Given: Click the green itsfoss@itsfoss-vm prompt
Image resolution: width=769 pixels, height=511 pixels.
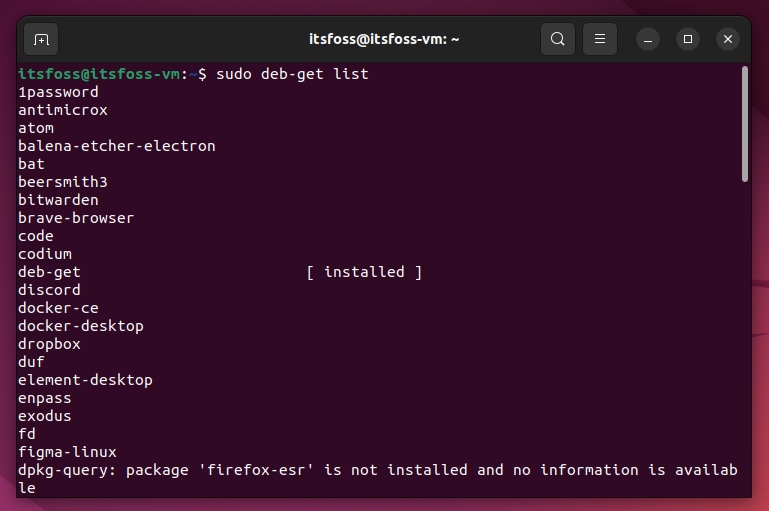Looking at the screenshot, I should [98, 74].
